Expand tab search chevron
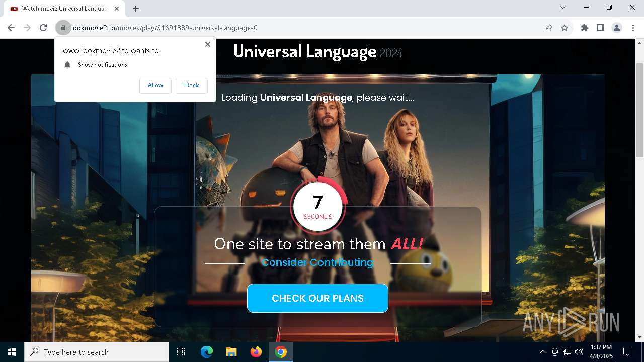The height and width of the screenshot is (362, 644). pos(563,7)
